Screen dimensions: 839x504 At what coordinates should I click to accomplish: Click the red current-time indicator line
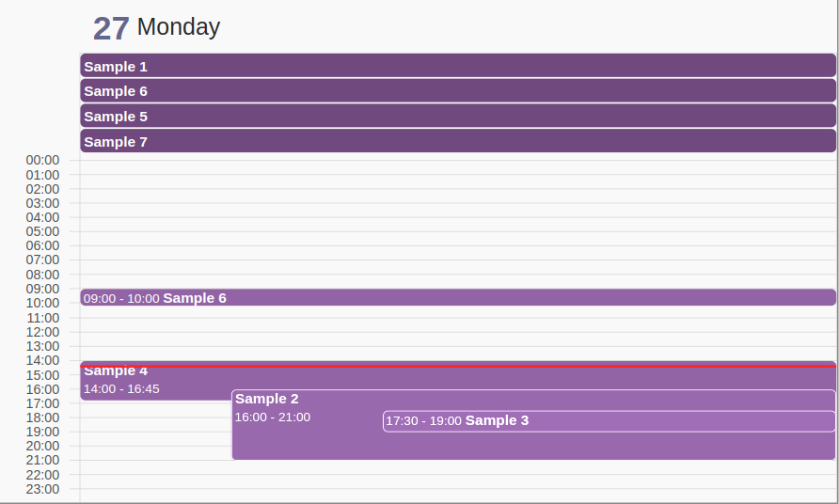coord(458,366)
